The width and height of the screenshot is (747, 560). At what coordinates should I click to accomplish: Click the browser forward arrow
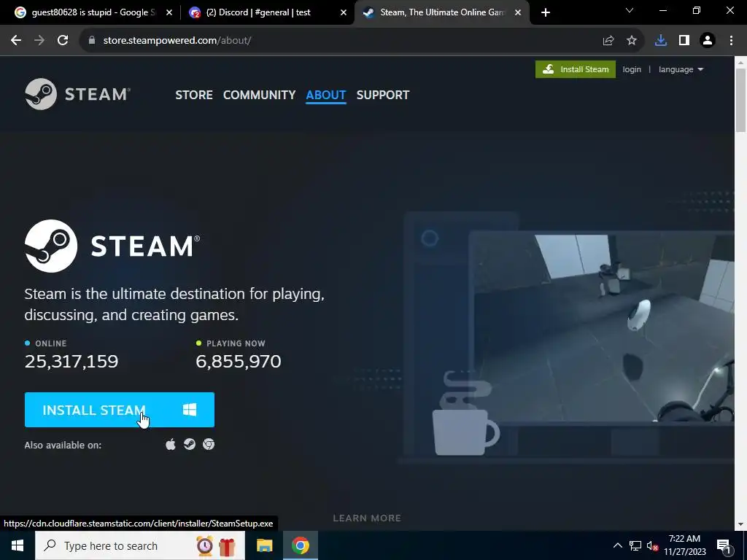coord(39,41)
